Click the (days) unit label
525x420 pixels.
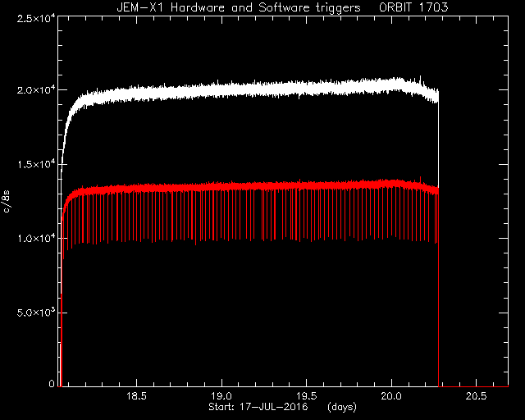(342, 407)
